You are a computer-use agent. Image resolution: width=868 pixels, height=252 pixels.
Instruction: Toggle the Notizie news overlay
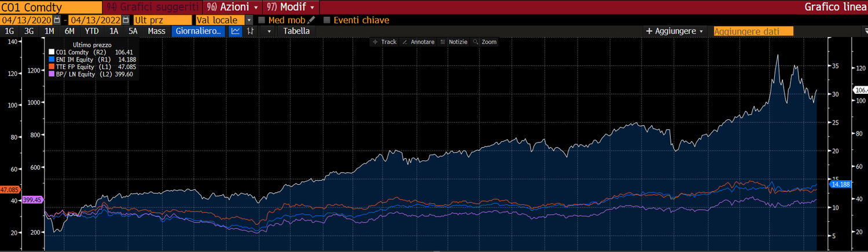coord(454,42)
